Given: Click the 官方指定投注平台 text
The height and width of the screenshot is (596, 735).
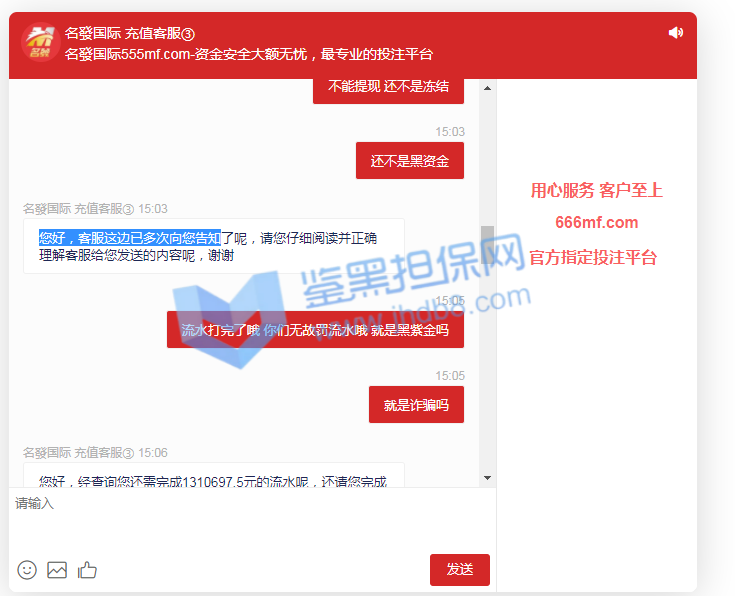Looking at the screenshot, I should tap(593, 257).
